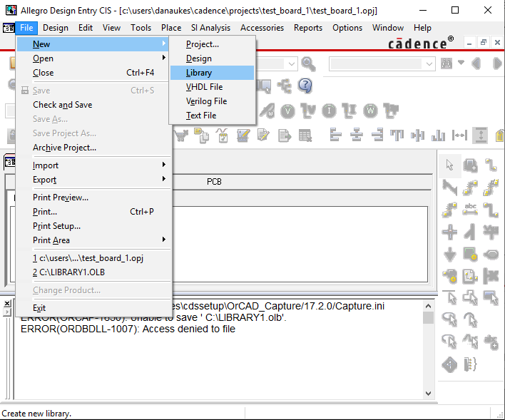The image size is (505, 420).
Task: Click the align top toolbar icon
Action: tap(397, 135)
